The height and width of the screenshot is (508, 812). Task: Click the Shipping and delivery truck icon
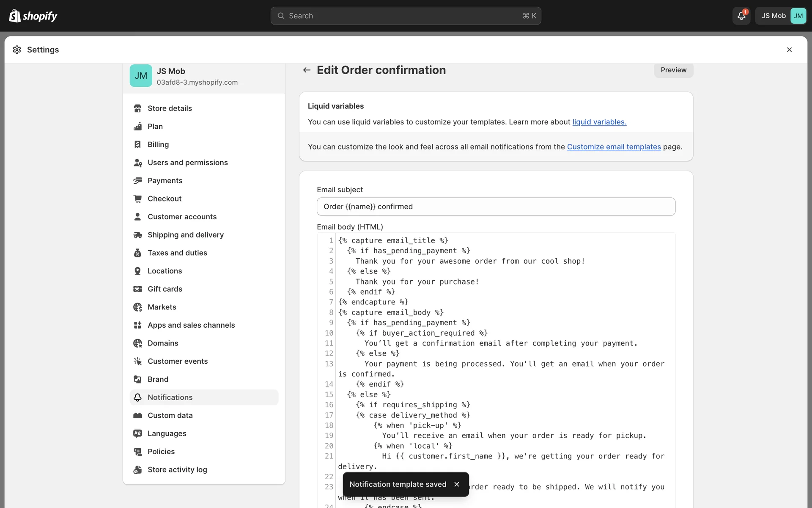click(x=137, y=235)
